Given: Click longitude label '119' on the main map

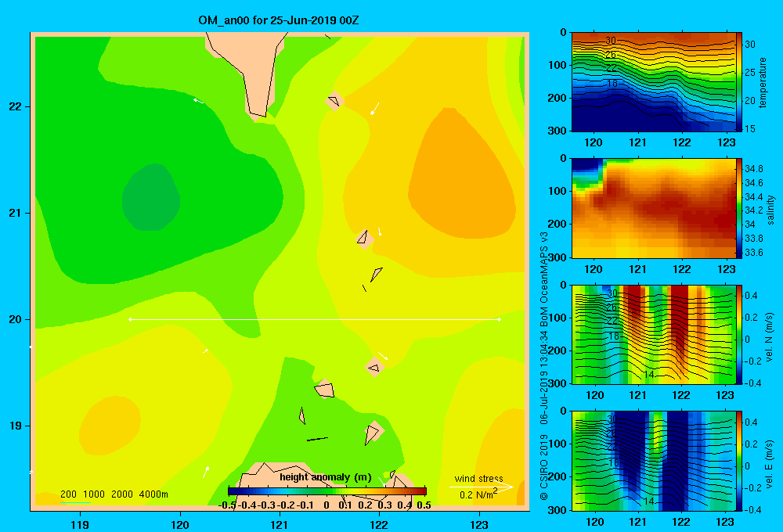Looking at the screenshot, I should point(80,524).
